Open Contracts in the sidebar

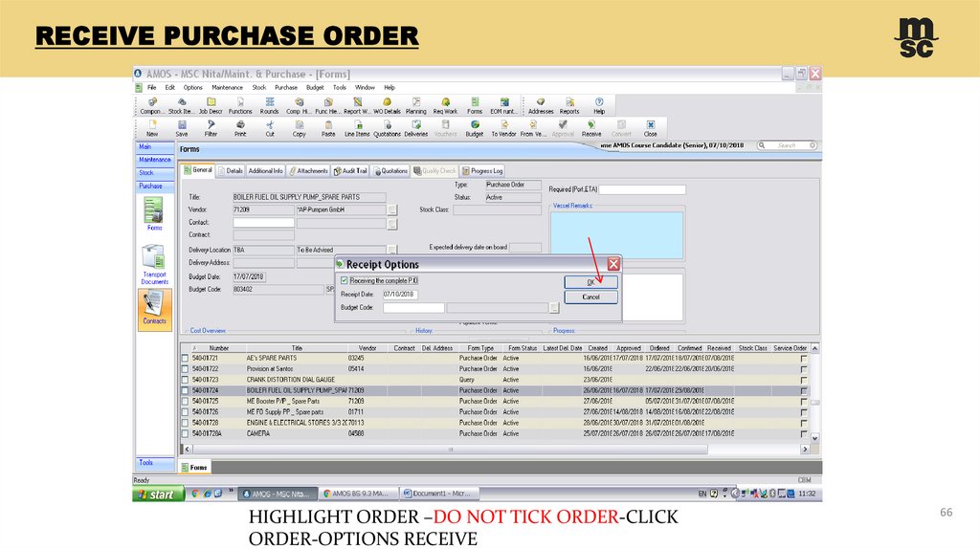point(154,308)
